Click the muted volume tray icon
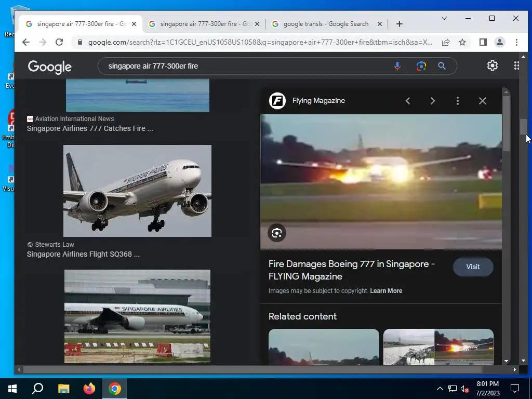The height and width of the screenshot is (399, 532). (x=465, y=389)
